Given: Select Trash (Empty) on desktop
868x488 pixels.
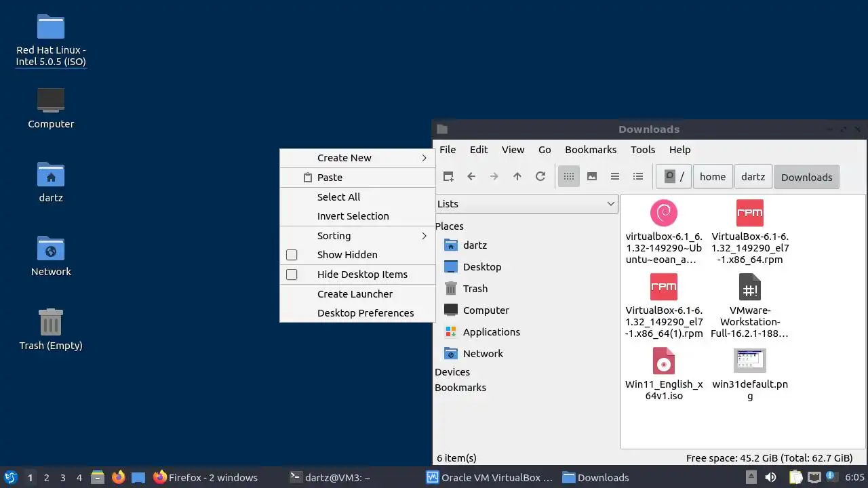Looking at the screenshot, I should point(51,329).
